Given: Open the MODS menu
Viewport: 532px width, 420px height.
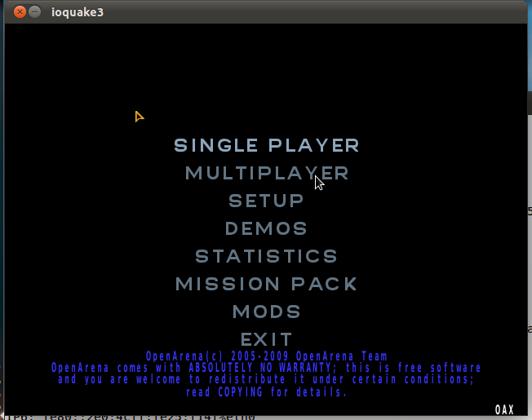Looking at the screenshot, I should [266, 312].
